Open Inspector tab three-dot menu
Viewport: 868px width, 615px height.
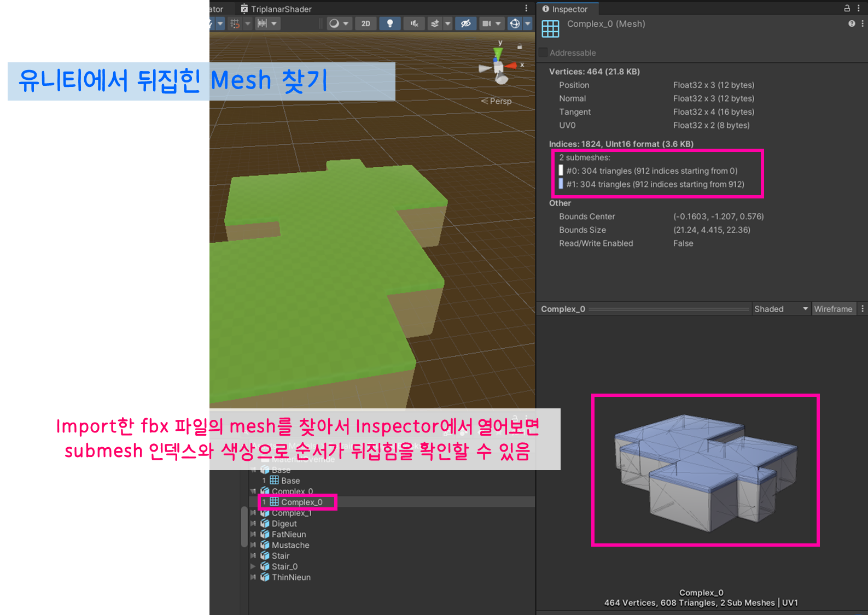(859, 8)
